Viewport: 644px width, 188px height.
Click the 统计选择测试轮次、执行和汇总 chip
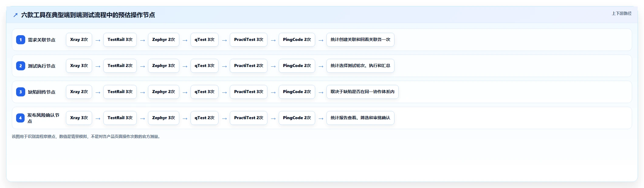[x=360, y=66]
